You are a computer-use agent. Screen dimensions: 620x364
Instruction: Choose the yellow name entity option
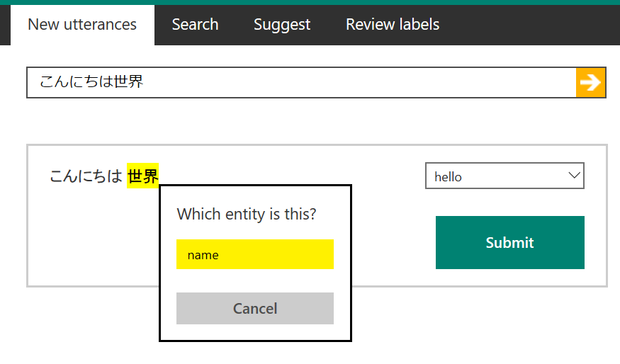pyautogui.click(x=255, y=254)
